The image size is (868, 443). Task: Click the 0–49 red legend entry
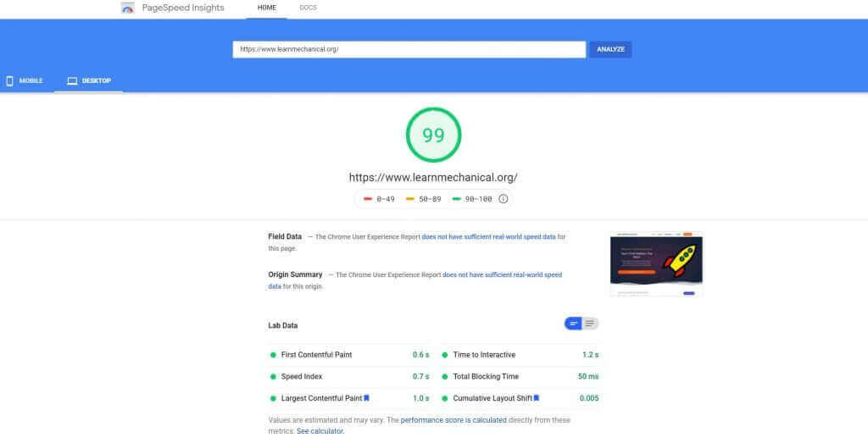pos(379,199)
